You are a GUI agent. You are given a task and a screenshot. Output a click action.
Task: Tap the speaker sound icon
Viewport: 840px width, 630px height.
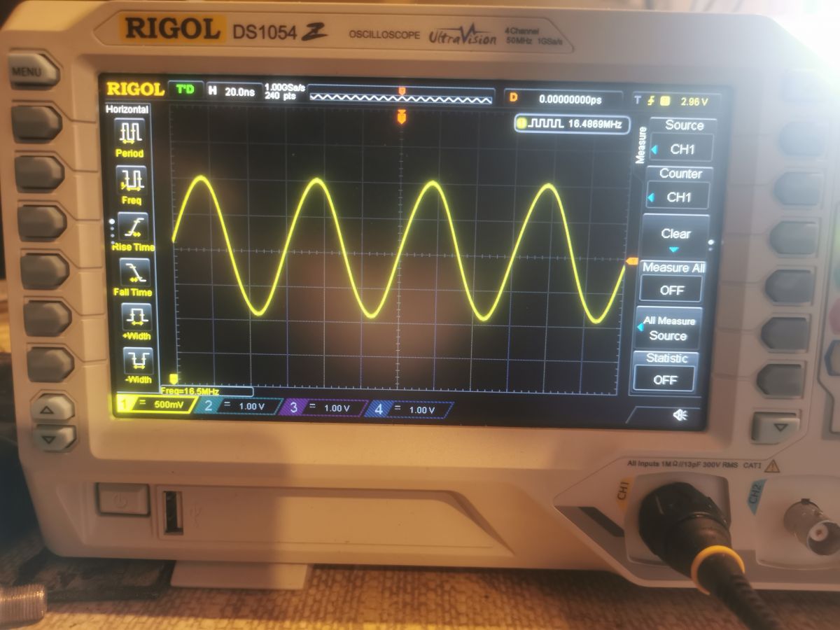[x=679, y=415]
